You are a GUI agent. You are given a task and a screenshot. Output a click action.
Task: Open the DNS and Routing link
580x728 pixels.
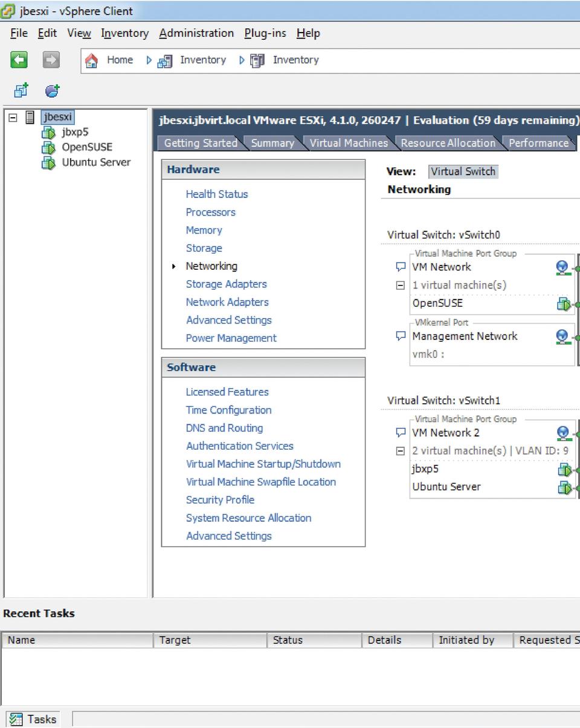224,428
